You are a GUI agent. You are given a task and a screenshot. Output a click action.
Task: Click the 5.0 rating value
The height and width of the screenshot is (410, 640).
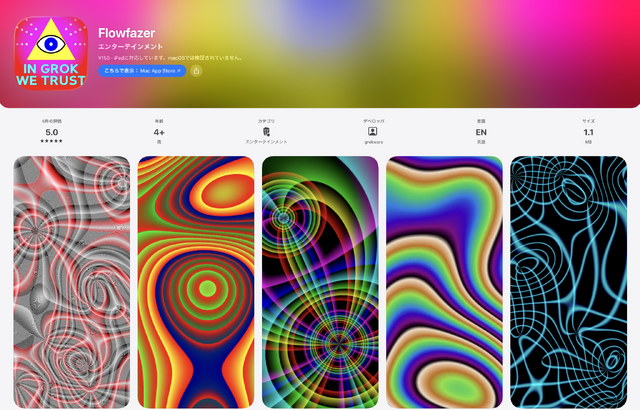[x=51, y=132]
